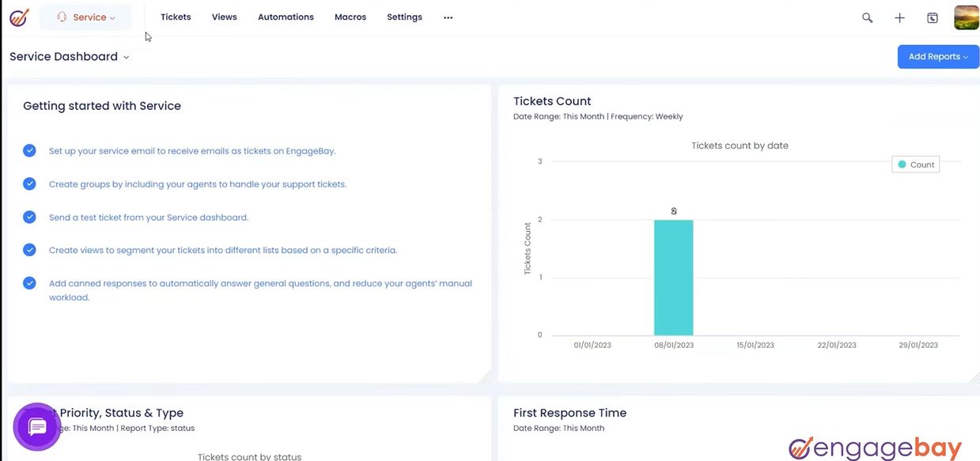Click the EngageBay logo icon

pyautogui.click(x=19, y=17)
